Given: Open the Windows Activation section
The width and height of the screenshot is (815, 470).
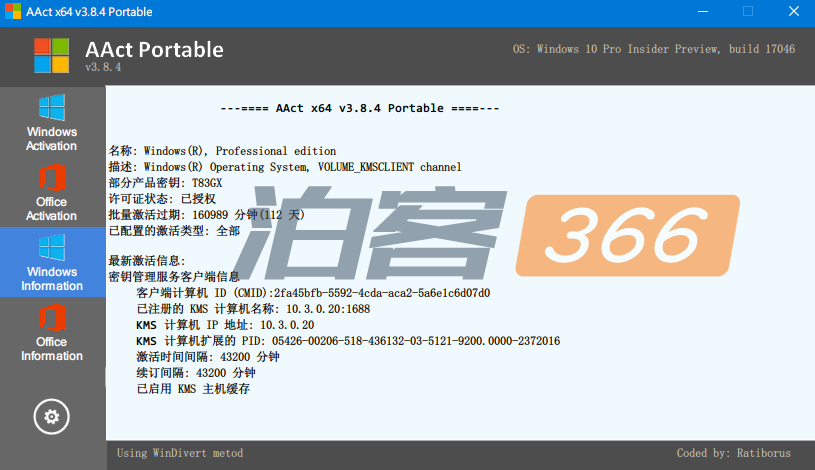Looking at the screenshot, I should coord(52,122).
